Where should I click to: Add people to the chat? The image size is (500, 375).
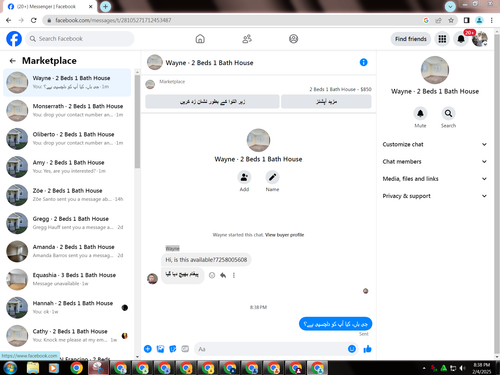pos(244,177)
